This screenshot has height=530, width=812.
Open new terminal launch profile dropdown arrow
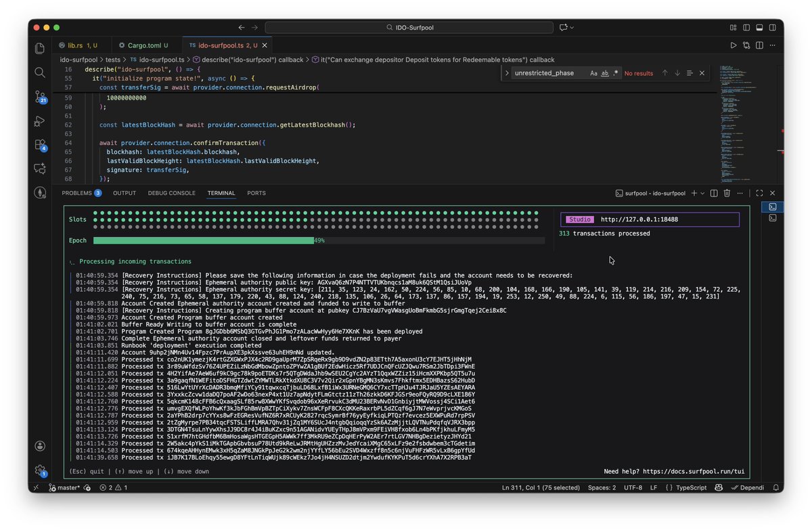point(702,193)
